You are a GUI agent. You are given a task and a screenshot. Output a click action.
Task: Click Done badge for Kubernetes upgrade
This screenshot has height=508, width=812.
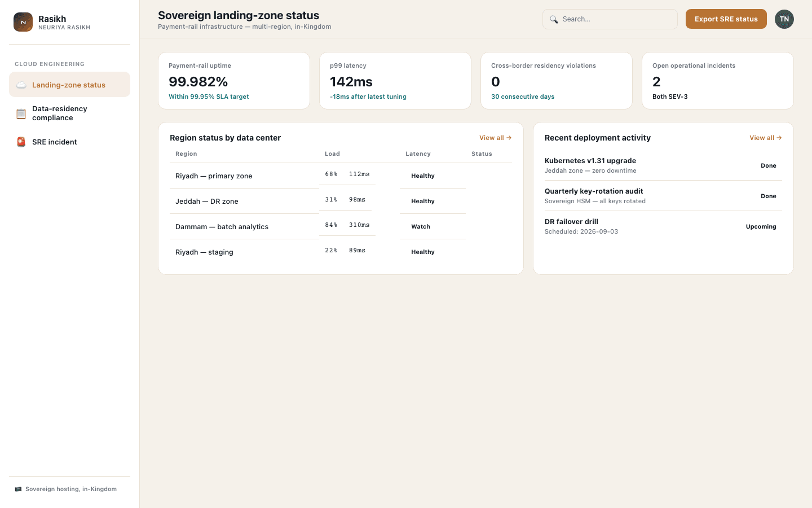pos(769,166)
